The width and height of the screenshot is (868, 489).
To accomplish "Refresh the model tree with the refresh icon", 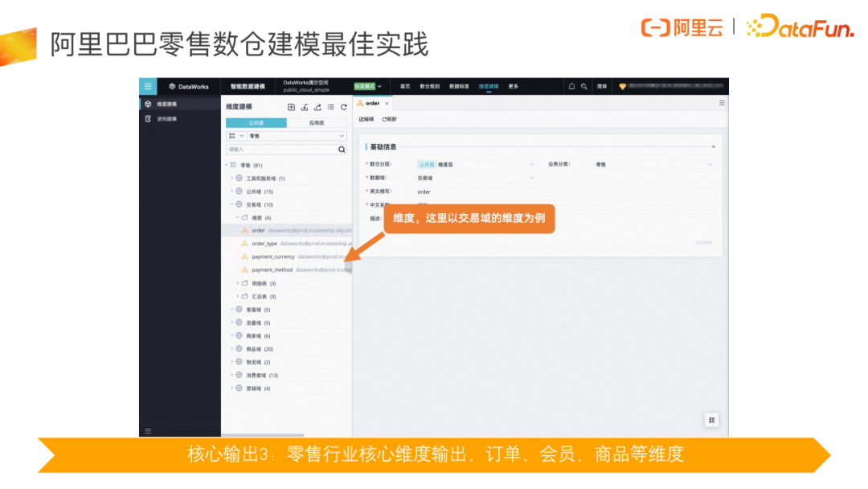I will click(x=343, y=106).
